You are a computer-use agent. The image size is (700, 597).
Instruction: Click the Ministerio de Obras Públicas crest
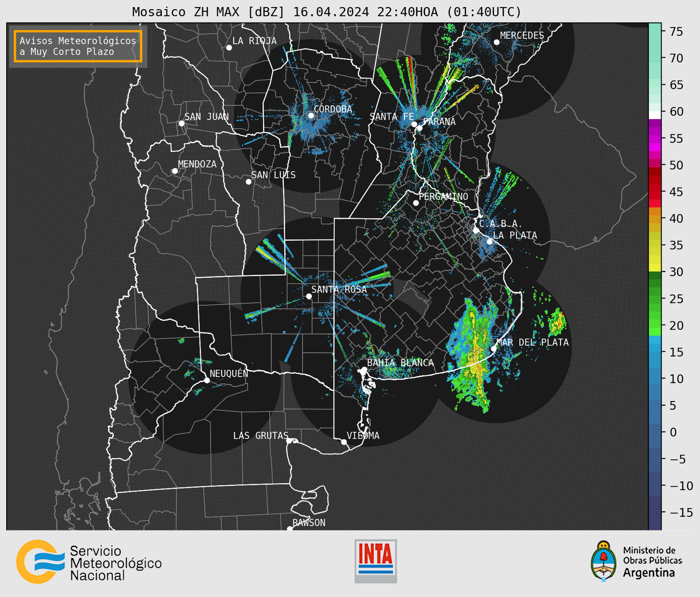(604, 561)
